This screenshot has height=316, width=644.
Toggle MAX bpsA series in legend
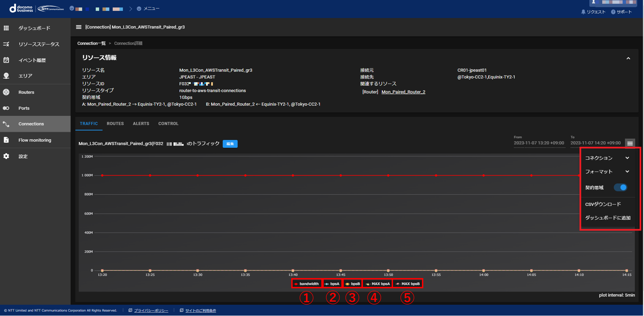click(378, 284)
